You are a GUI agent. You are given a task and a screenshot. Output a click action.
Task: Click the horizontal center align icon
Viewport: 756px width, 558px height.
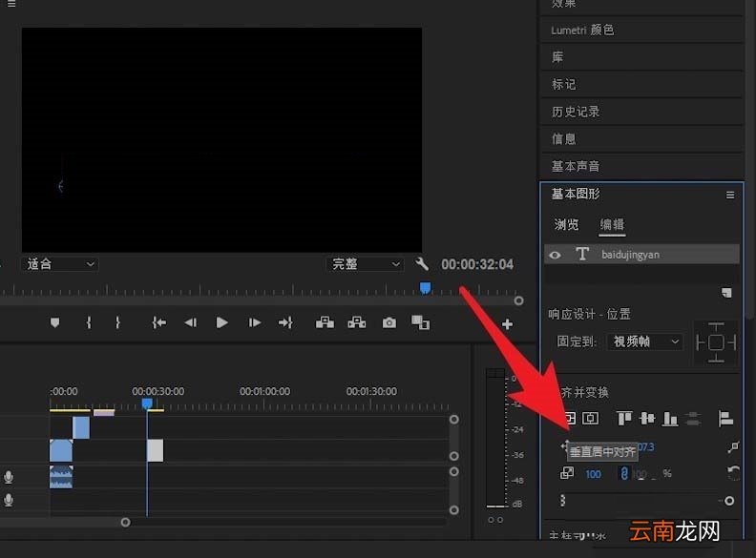click(590, 418)
